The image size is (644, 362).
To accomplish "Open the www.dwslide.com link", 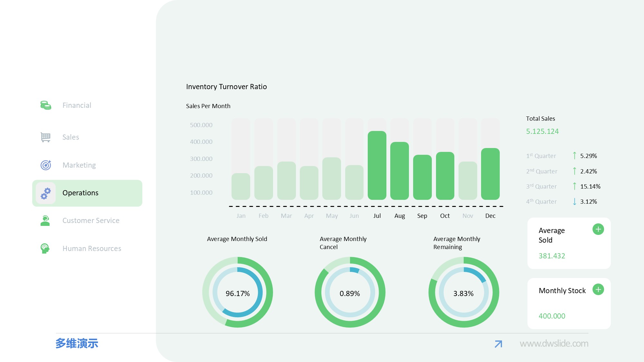I will [554, 344].
